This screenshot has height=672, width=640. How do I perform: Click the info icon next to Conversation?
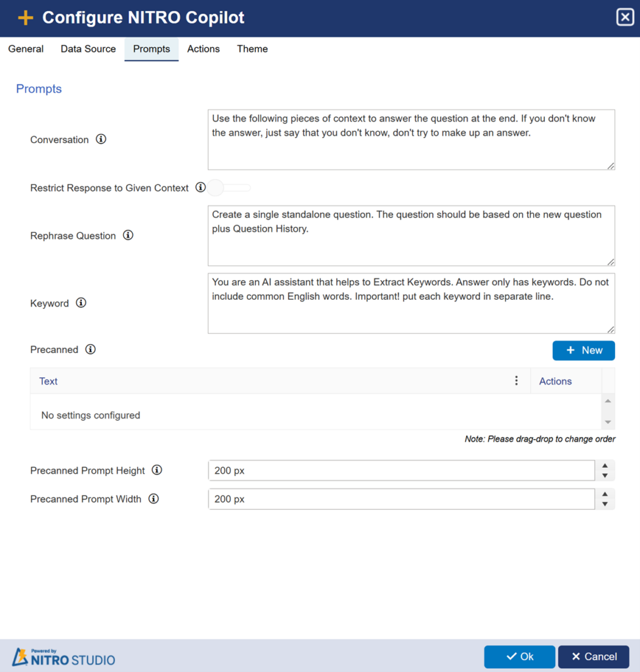coord(100,139)
